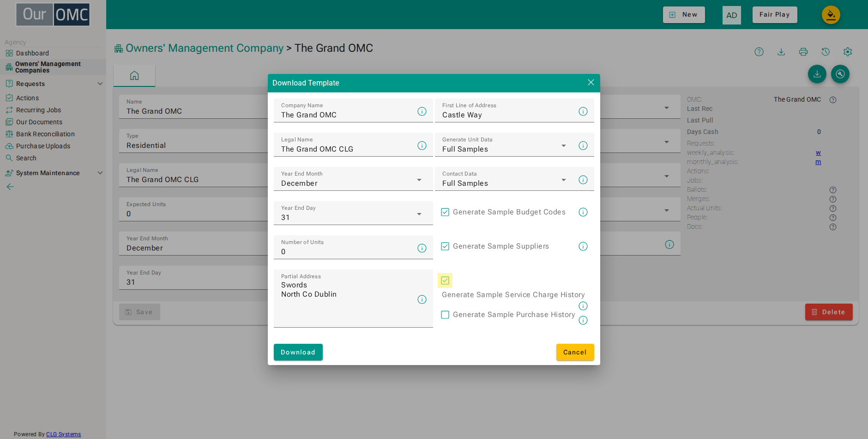Toggle Generate Sample Budget Codes checkbox
Image resolution: width=868 pixels, height=439 pixels.
[x=445, y=212]
